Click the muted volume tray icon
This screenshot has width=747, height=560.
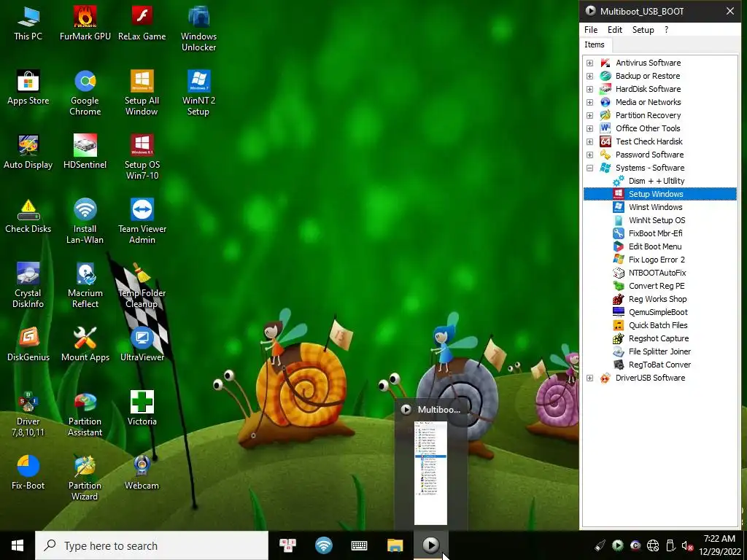(687, 545)
